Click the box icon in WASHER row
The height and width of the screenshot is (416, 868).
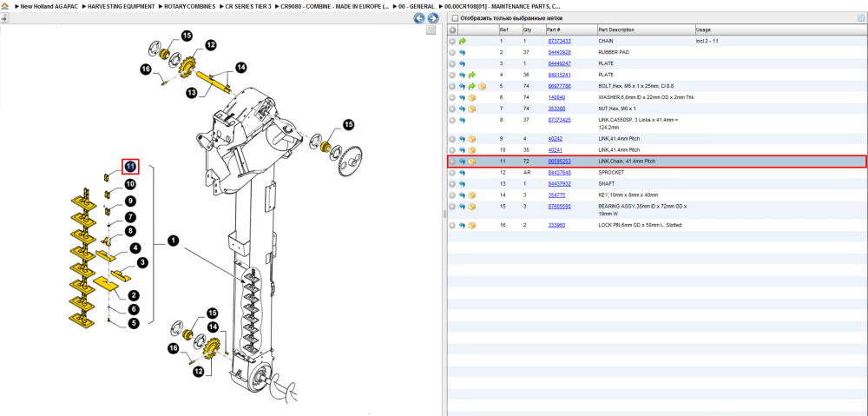472,97
